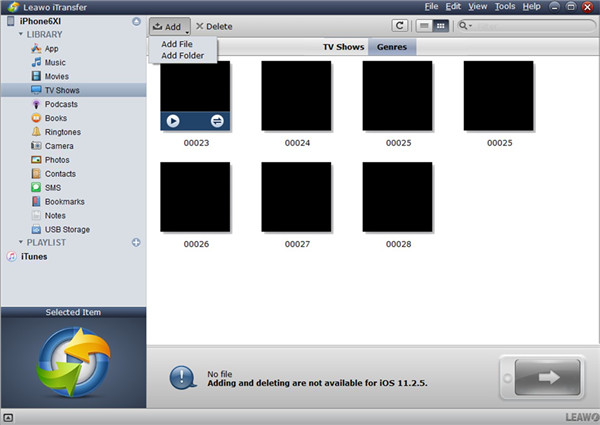Switch to list view
This screenshot has width=600, height=425.
424,26
